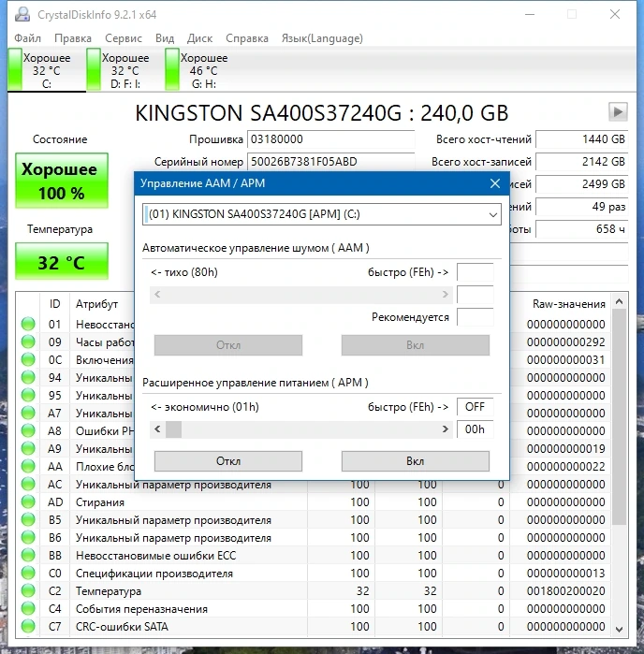
Task: Open the Язык(Language) menu
Action: (322, 38)
